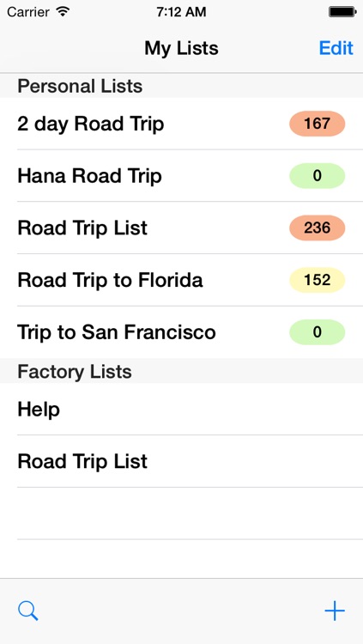
Task: Tap the Personal Lists section header
Action: [x=182, y=86]
